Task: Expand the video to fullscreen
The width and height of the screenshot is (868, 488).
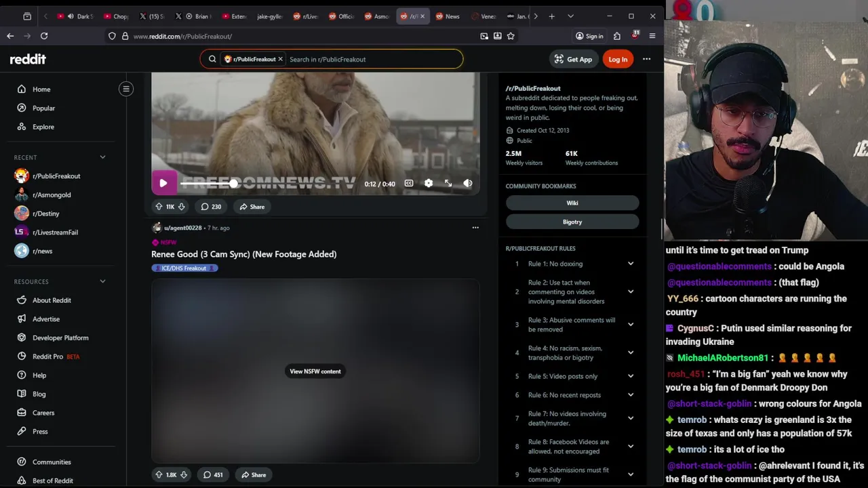Action: pos(448,183)
